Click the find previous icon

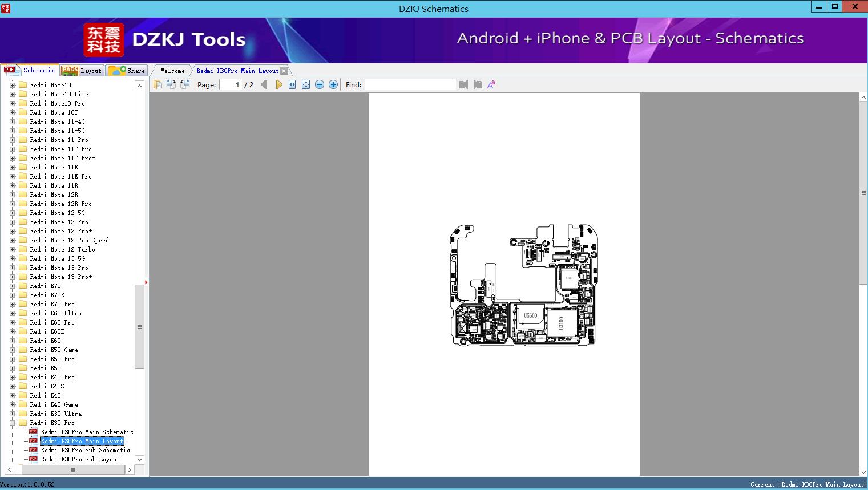(x=463, y=84)
